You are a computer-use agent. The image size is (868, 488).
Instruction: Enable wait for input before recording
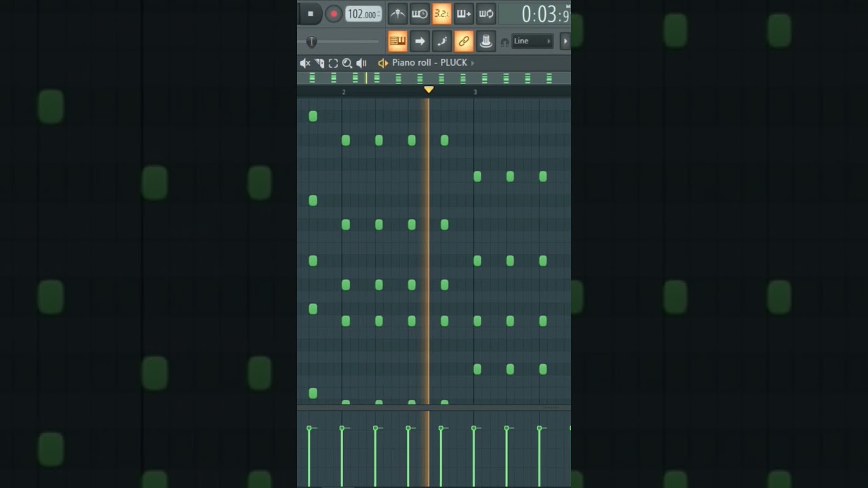[420, 14]
